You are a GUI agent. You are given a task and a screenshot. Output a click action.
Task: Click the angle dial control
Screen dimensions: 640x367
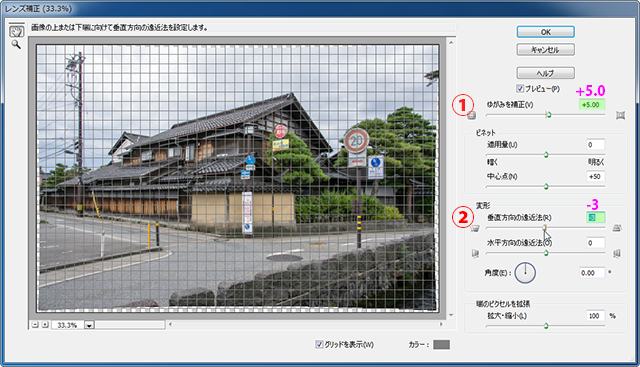click(525, 273)
